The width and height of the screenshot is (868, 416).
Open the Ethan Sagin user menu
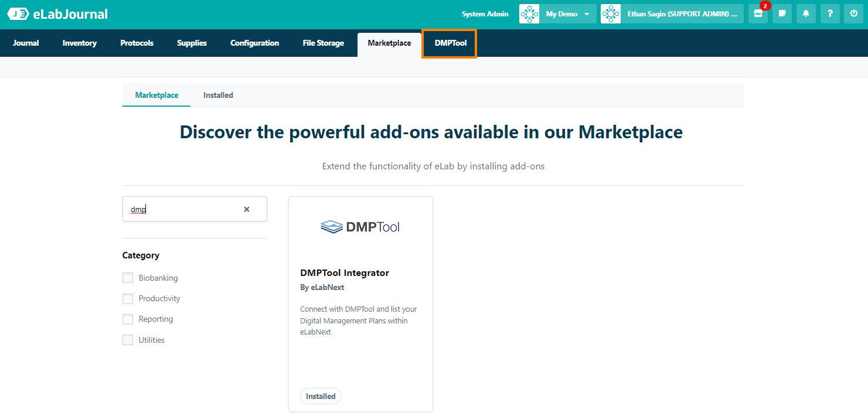(682, 14)
